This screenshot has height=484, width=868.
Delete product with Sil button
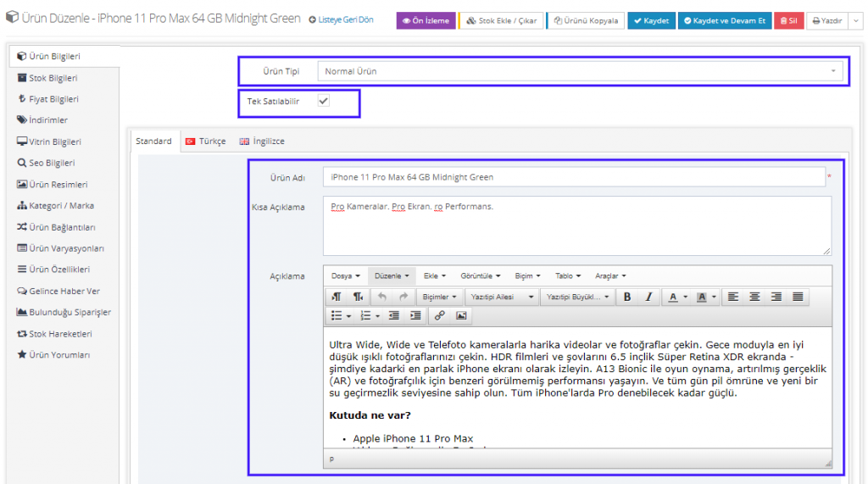(789, 20)
